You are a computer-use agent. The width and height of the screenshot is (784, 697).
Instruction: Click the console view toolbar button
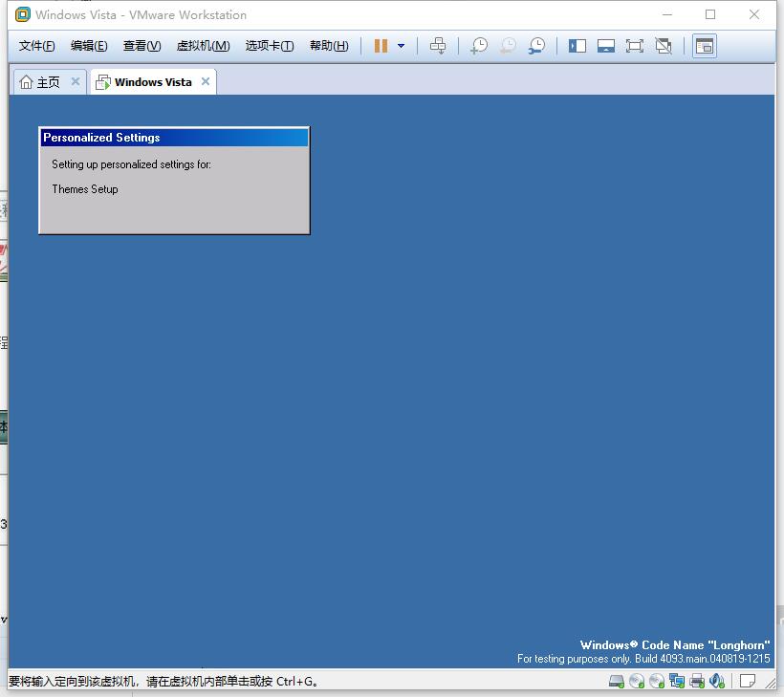click(704, 46)
